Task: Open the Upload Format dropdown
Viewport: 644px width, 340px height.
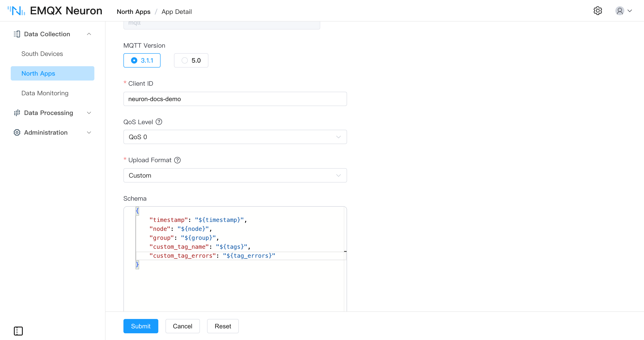Action: (x=235, y=175)
